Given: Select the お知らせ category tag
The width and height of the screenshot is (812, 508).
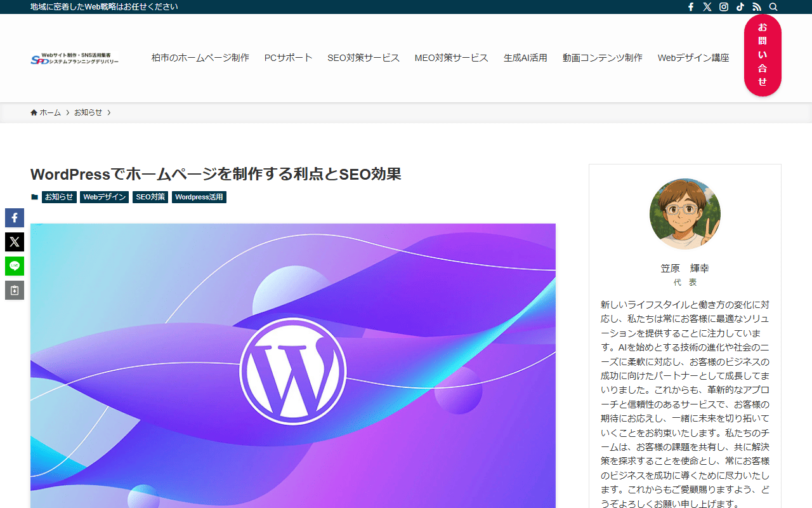Looking at the screenshot, I should [59, 197].
